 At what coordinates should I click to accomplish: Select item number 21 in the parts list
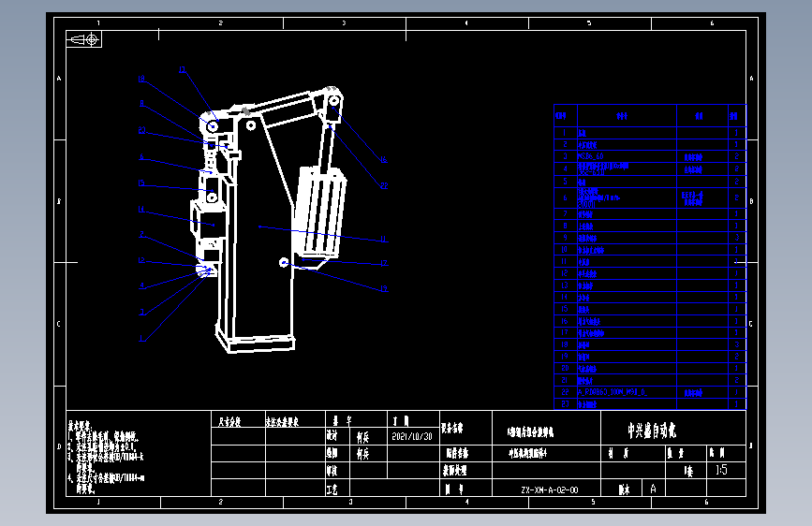coord(565,380)
